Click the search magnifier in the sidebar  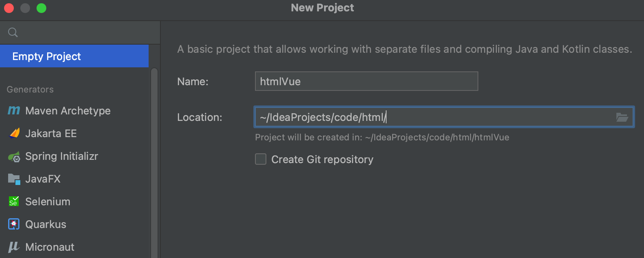click(13, 32)
